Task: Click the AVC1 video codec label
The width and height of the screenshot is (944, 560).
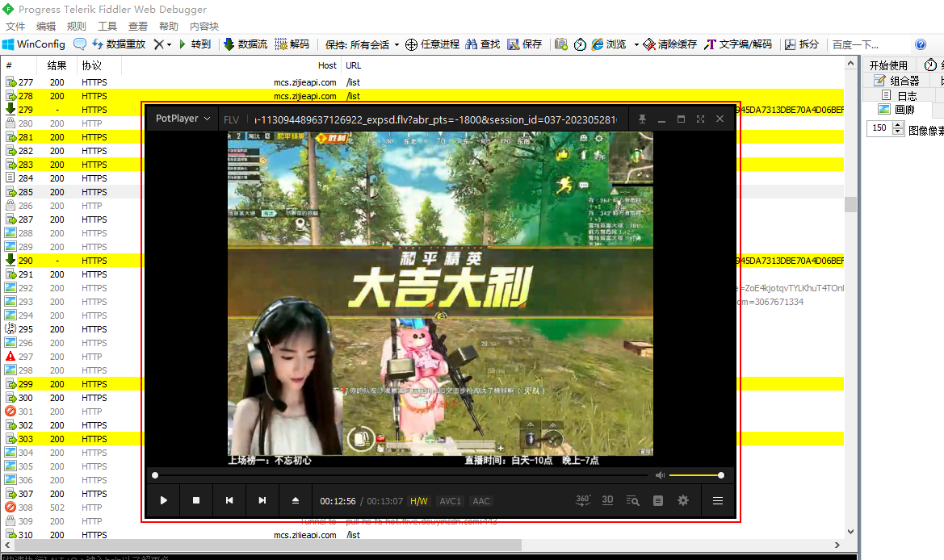Action: coord(450,501)
